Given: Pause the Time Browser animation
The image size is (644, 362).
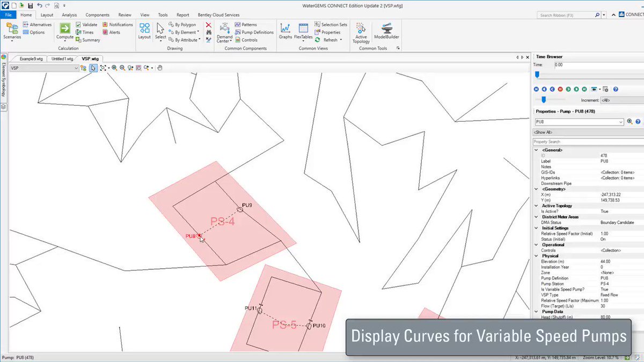Looking at the screenshot, I should 560,89.
